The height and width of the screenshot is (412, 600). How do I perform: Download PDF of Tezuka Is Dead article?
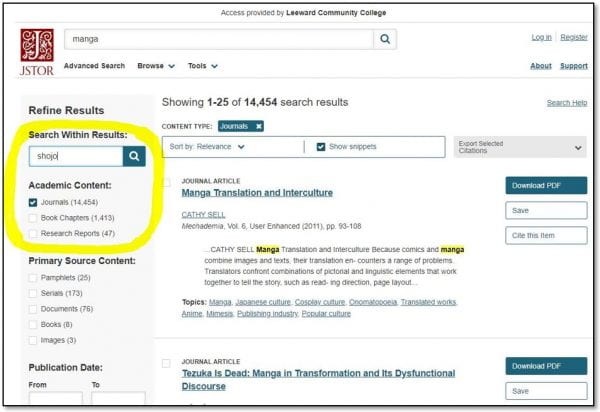click(x=546, y=366)
